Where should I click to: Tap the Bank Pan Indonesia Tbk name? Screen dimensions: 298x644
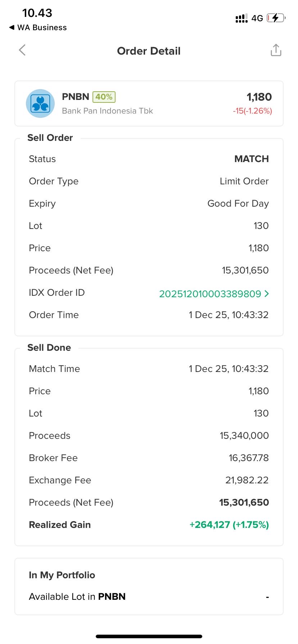click(107, 111)
